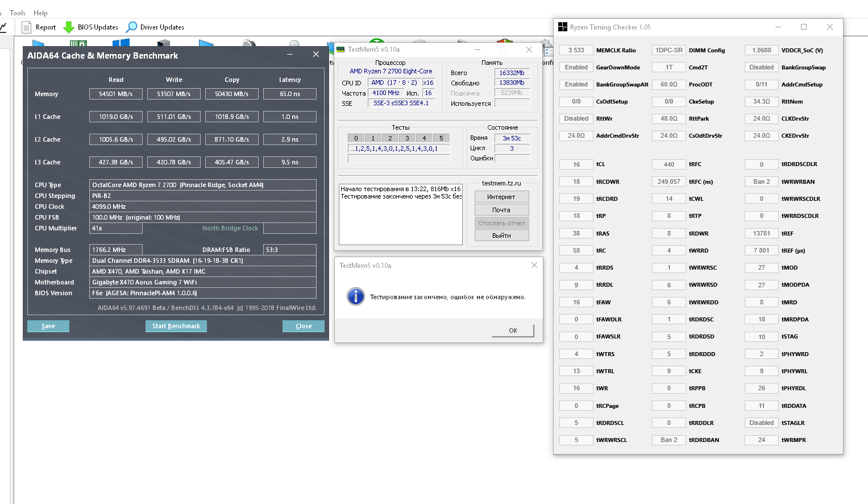Screen dimensions: 868x504
Task: Click the CPU Type field in AIDA64
Action: coord(203,185)
